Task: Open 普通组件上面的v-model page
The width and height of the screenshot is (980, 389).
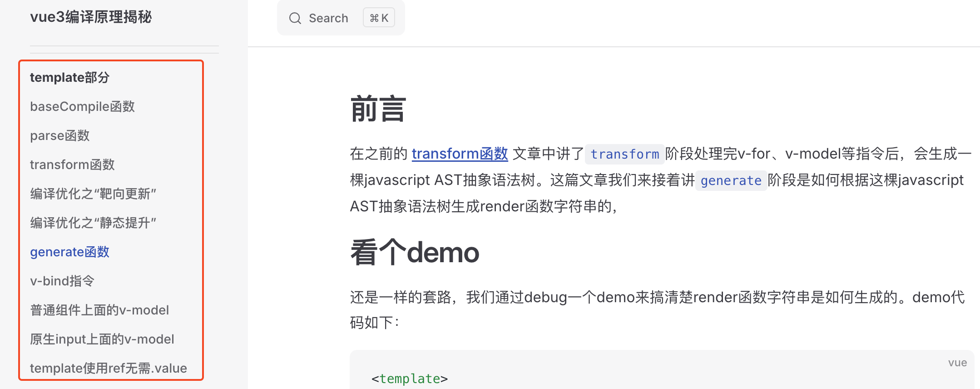Action: tap(99, 310)
